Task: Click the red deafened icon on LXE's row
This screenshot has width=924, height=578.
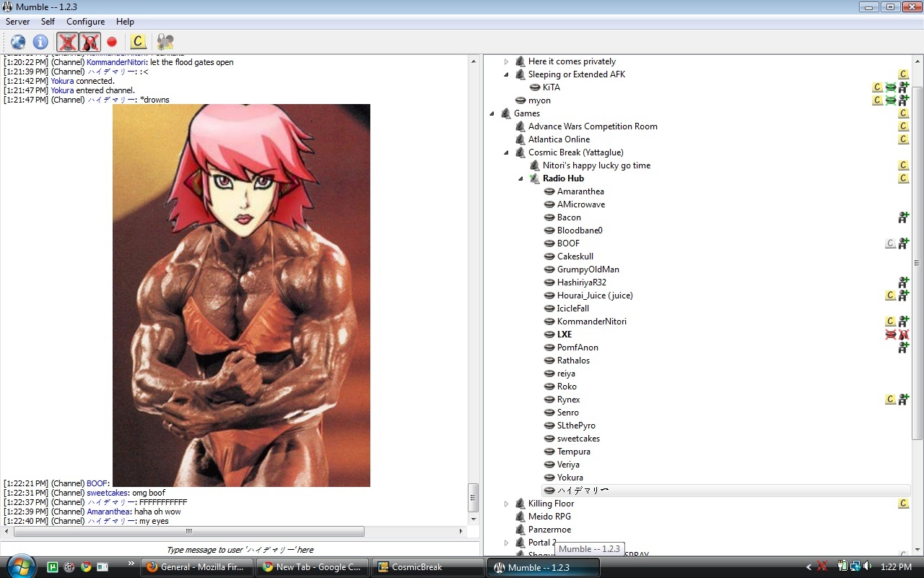Action: point(903,335)
